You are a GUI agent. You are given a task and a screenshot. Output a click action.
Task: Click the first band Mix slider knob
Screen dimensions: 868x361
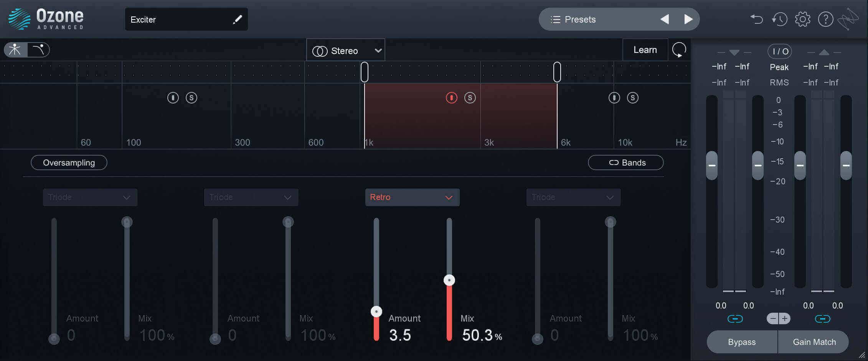pos(127,222)
